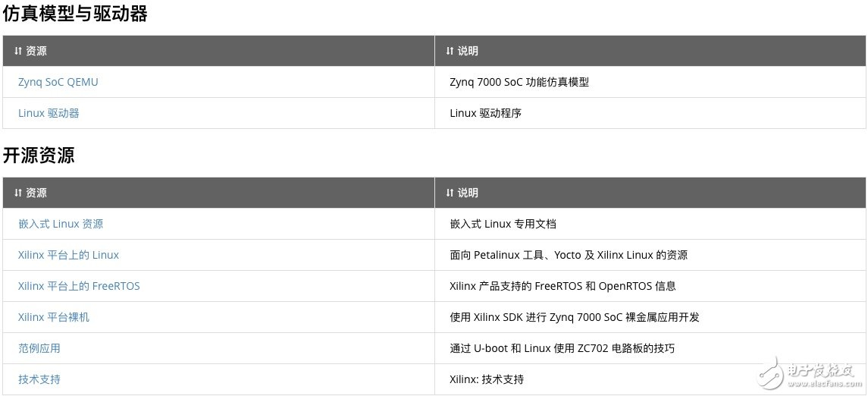The image size is (868, 396).
Task: Visit the Xilinx 平台上的 FreeRTOS link
Action: pyautogui.click(x=79, y=286)
